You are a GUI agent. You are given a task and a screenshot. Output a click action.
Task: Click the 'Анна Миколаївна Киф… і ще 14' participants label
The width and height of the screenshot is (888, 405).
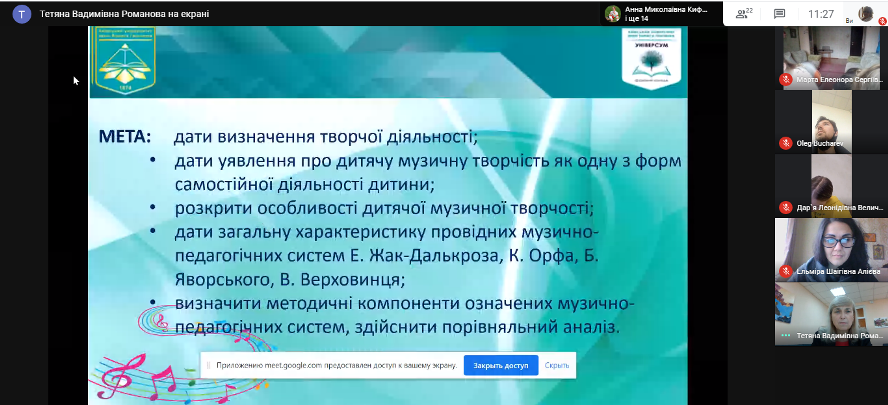click(665, 14)
